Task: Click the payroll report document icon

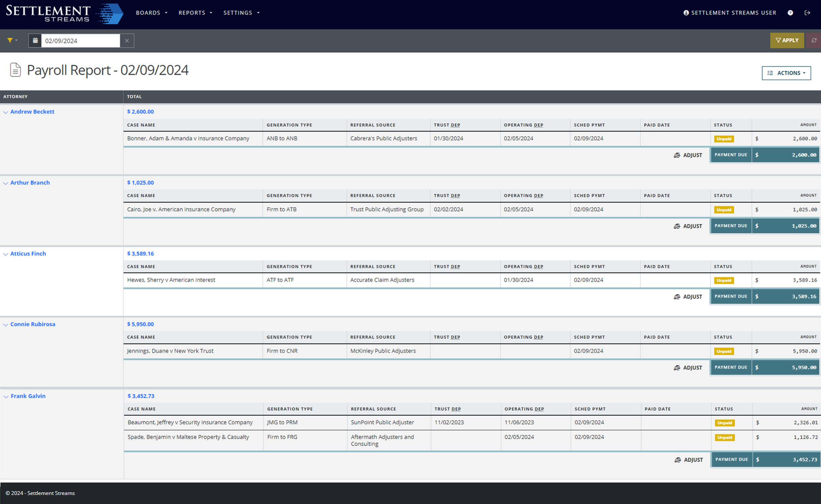Action: (15, 70)
